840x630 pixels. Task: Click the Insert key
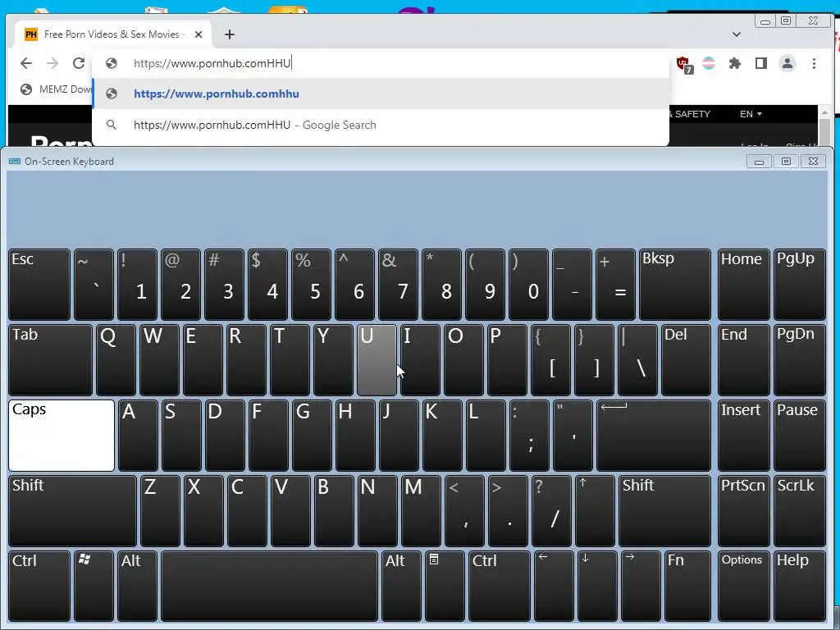(x=743, y=435)
